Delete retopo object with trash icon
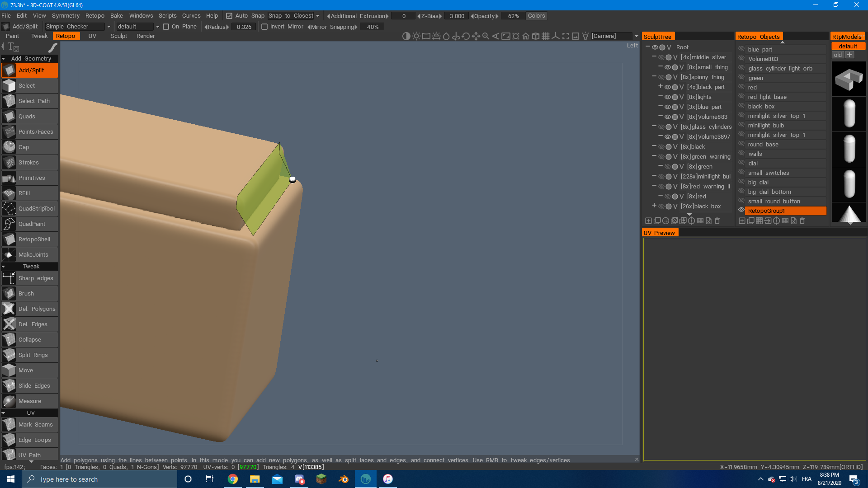 coord(802,221)
